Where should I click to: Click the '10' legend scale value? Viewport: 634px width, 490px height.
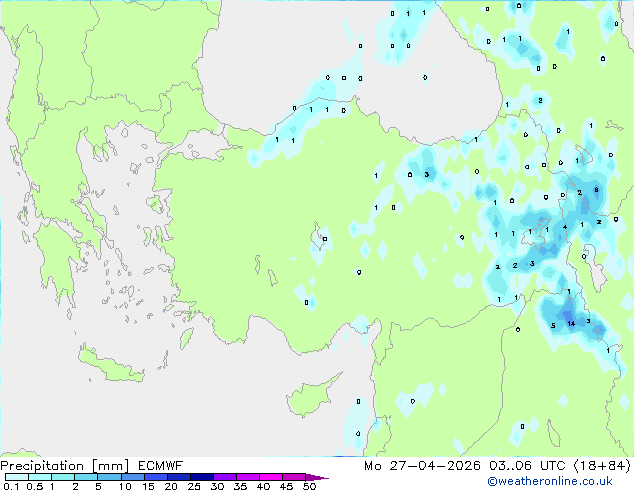click(125, 486)
